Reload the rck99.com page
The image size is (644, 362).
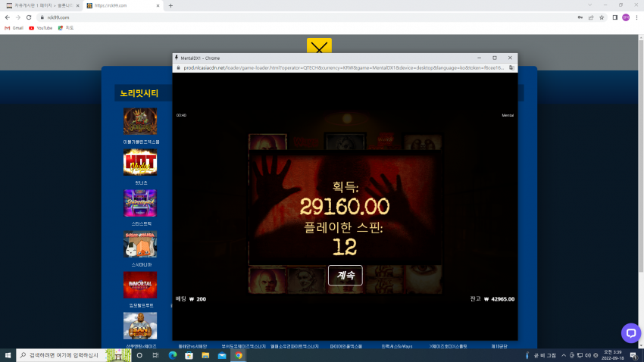point(29,17)
